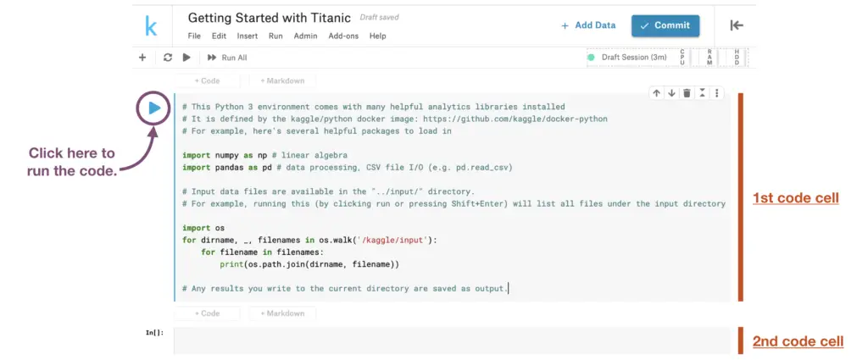
Task: Click the blue Commit button
Action: [665, 25]
